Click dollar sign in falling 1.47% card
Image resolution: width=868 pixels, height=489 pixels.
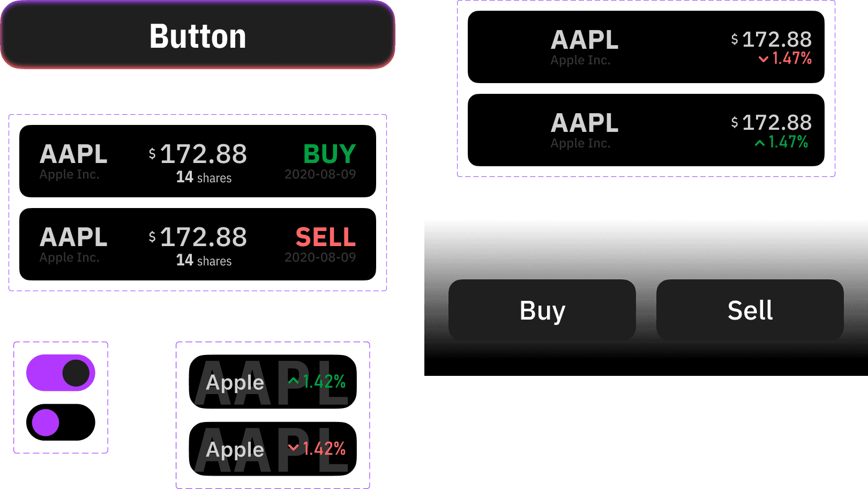pyautogui.click(x=735, y=39)
